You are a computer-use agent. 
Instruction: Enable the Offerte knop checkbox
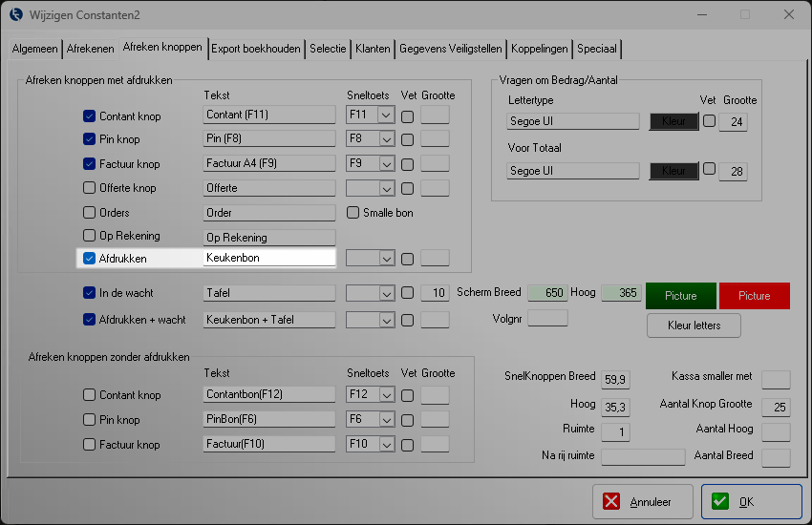pyautogui.click(x=90, y=188)
